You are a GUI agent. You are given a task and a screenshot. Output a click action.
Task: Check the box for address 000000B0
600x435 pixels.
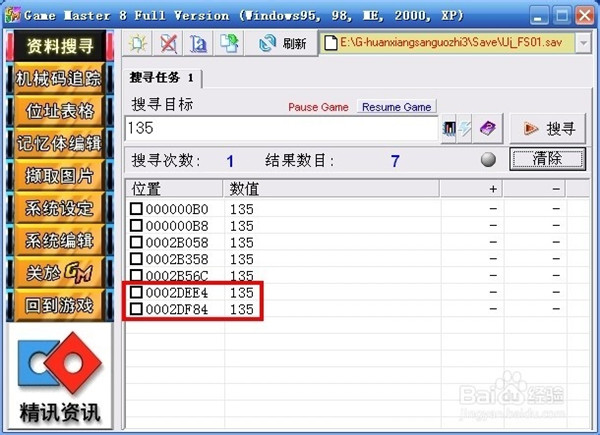pyautogui.click(x=136, y=209)
